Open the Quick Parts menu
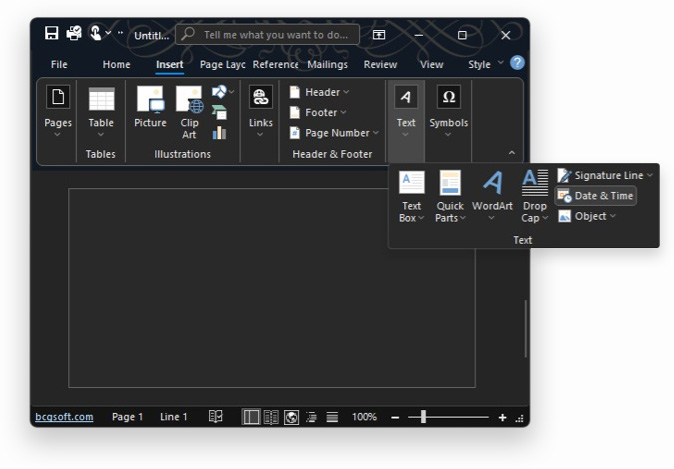Image resolution: width=674 pixels, height=469 pixels. tap(450, 197)
